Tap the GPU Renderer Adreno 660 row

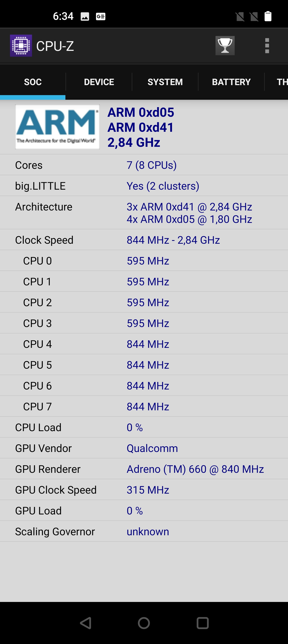tap(144, 469)
